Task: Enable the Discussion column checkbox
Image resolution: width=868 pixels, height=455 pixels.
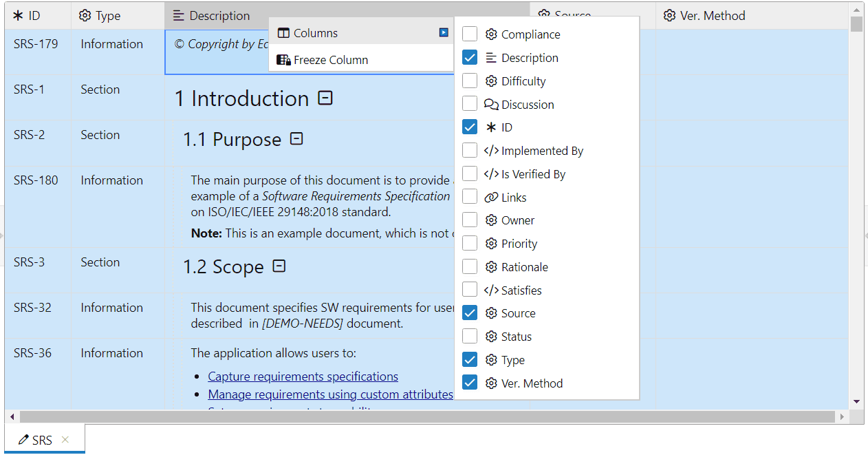Action: (470, 104)
